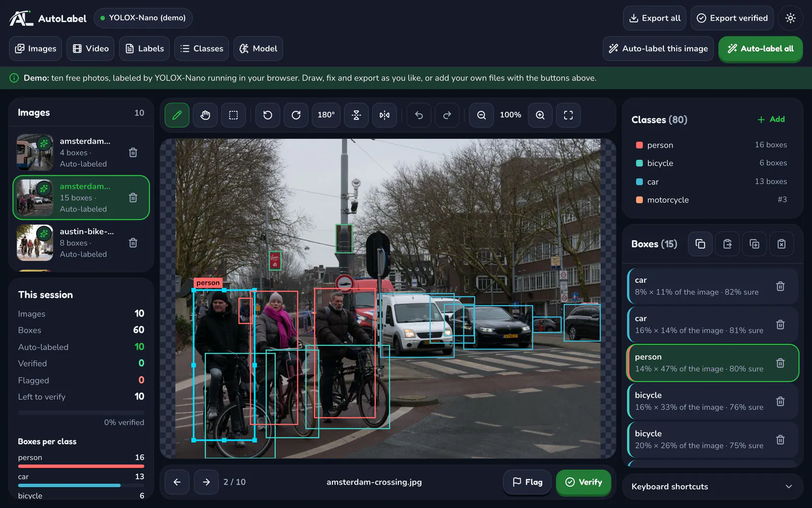This screenshot has width=812, height=508.
Task: Go to next image arrow
Action: tap(206, 482)
